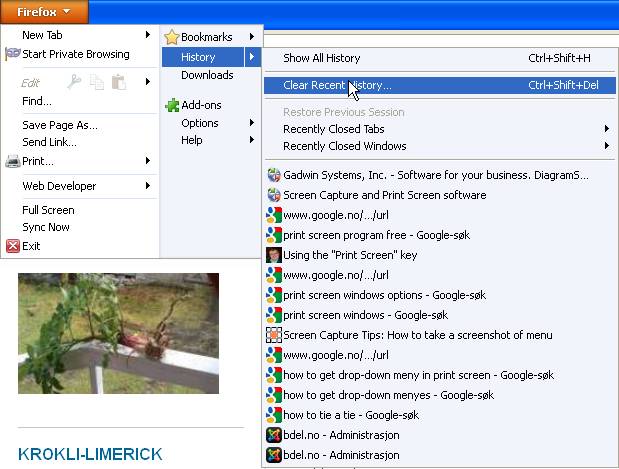Screen dimensions: 619x469
Task: Expand the Options submenu arrow
Action: click(x=251, y=123)
